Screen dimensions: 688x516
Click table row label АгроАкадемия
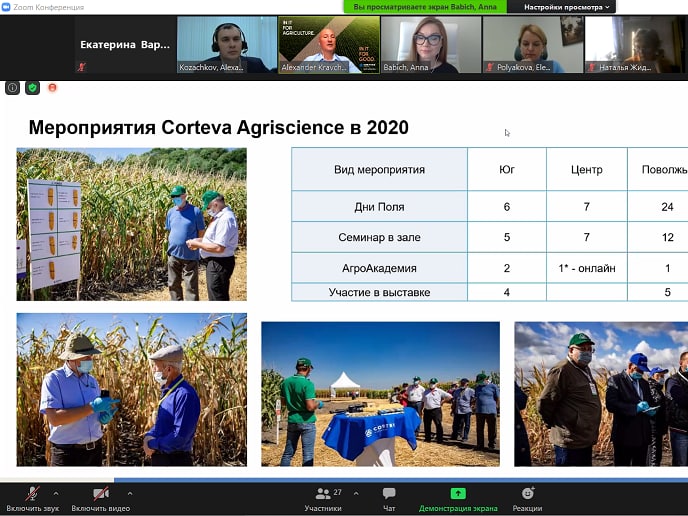[x=380, y=268]
